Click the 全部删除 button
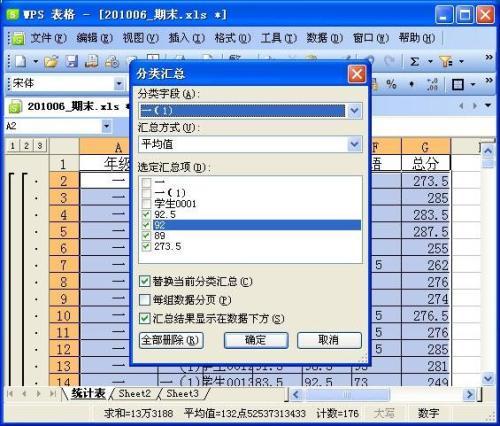The image size is (500, 426). click(x=171, y=340)
